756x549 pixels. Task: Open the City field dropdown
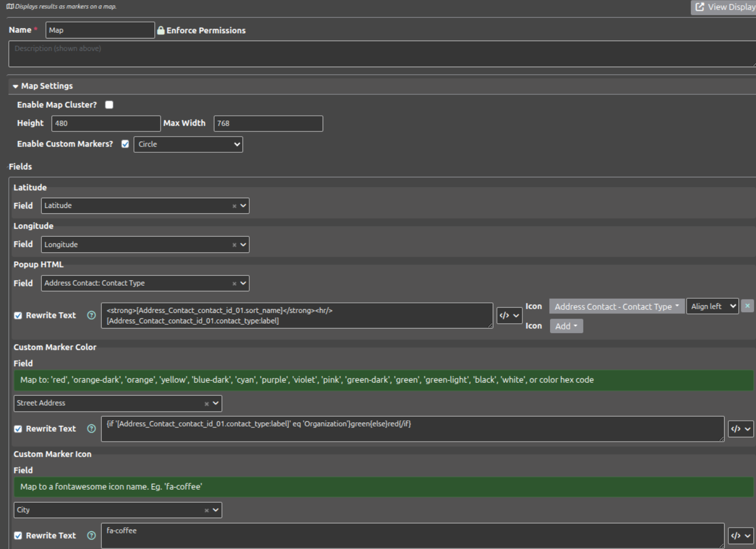(118, 510)
